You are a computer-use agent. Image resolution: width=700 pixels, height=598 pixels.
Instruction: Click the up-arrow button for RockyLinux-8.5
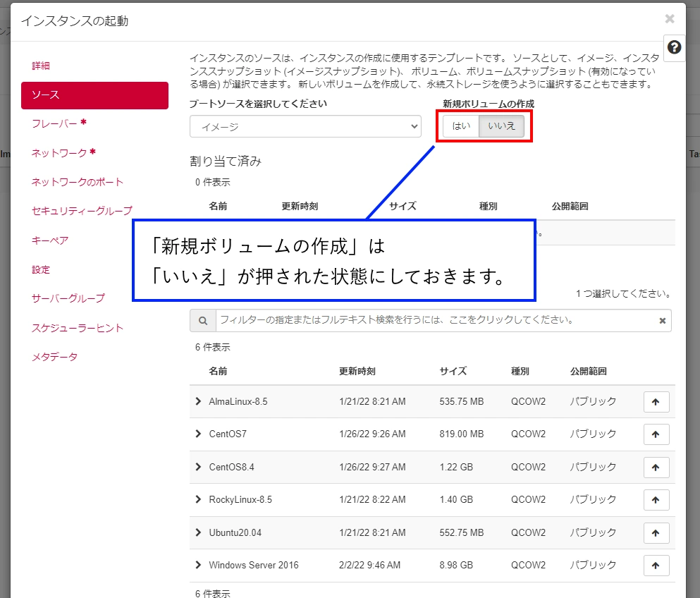tap(656, 500)
